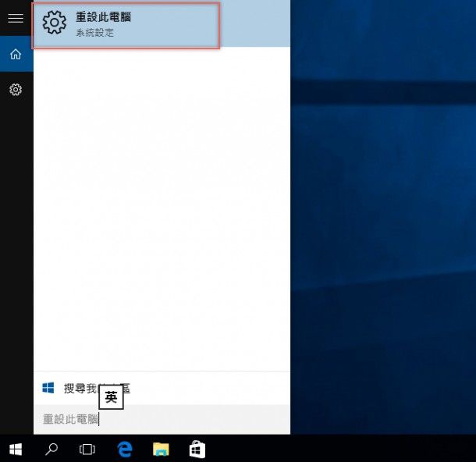Screen dimensions: 476x462
Task: Expand the hamburger menu in Cortana sidebar
Action: pyautogui.click(x=16, y=18)
